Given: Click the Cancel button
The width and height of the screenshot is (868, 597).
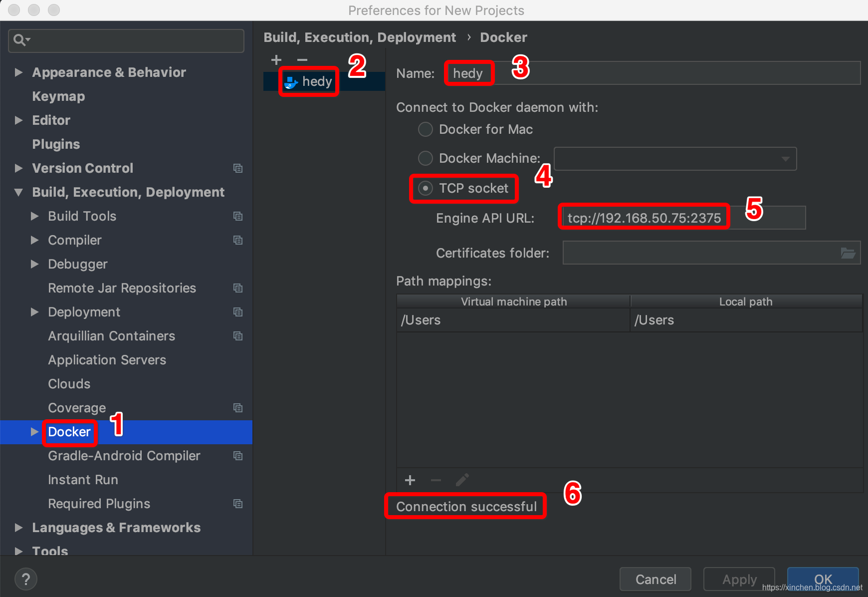Looking at the screenshot, I should (x=655, y=579).
